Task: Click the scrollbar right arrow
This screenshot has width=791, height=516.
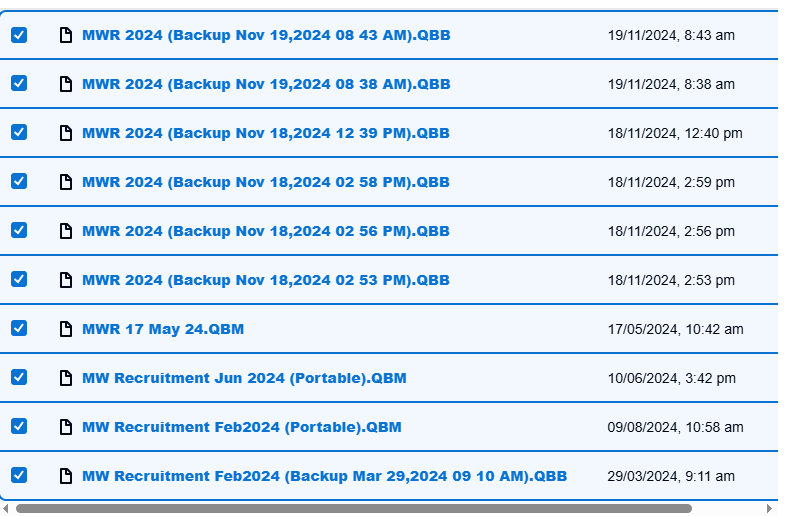Action: point(769,508)
